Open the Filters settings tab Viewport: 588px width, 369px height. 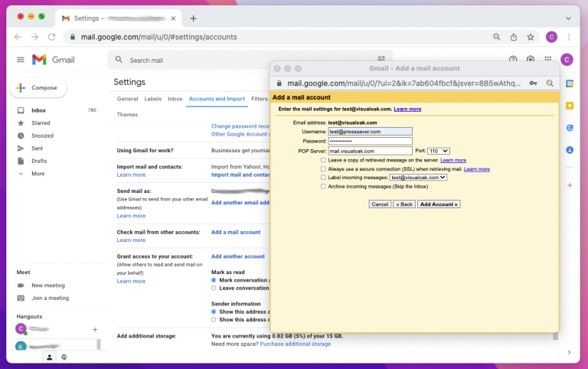tap(260, 99)
